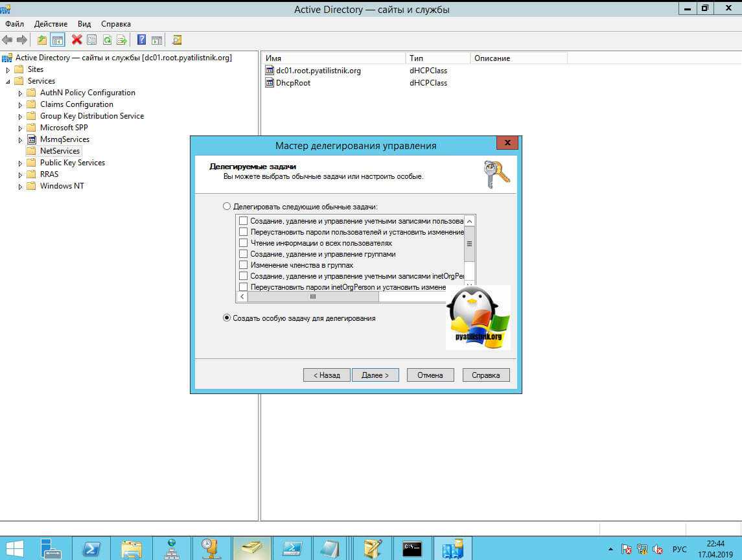
Task: Click the Export list toolbar icon
Action: coord(121,40)
